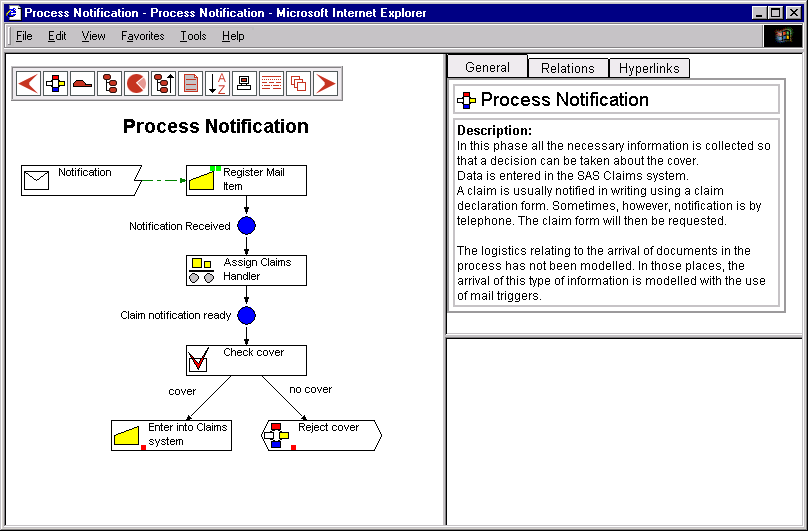808x531 pixels.
Task: Click the Notification Received blue circle
Action: (x=247, y=226)
